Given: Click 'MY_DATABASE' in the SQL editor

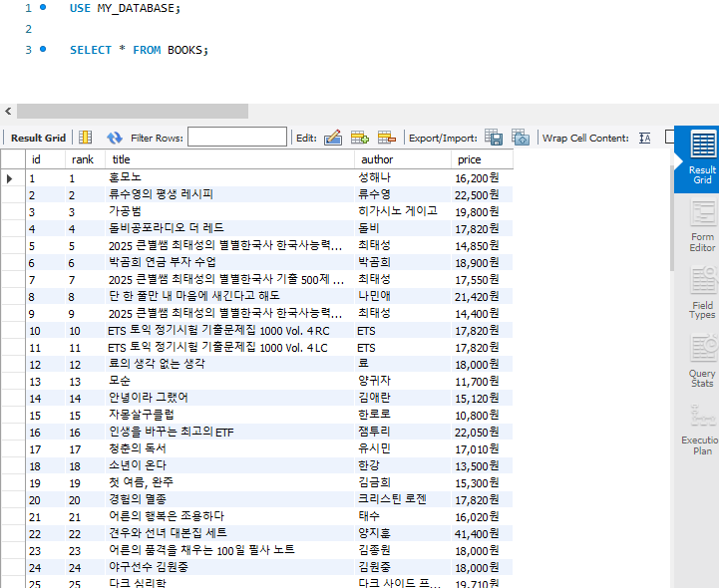Looking at the screenshot, I should click(136, 8).
